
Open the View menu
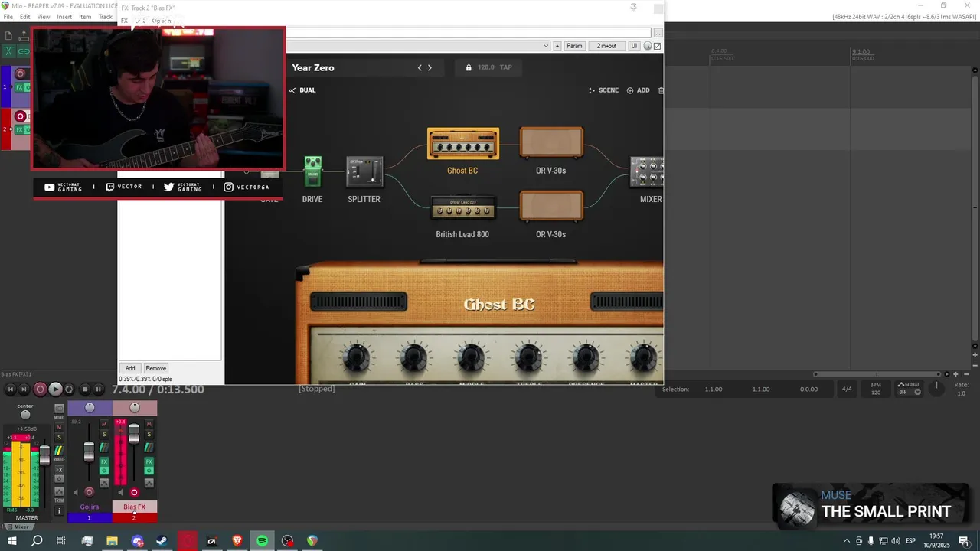tap(44, 16)
